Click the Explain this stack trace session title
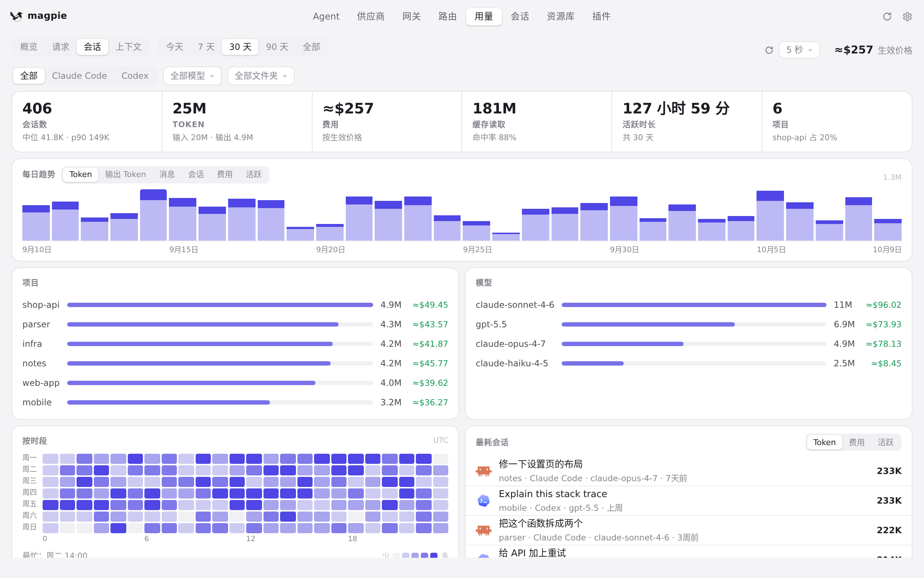 553,494
